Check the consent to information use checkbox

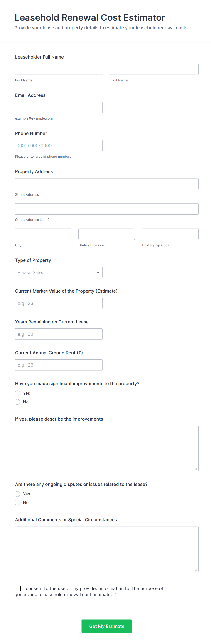click(18, 588)
